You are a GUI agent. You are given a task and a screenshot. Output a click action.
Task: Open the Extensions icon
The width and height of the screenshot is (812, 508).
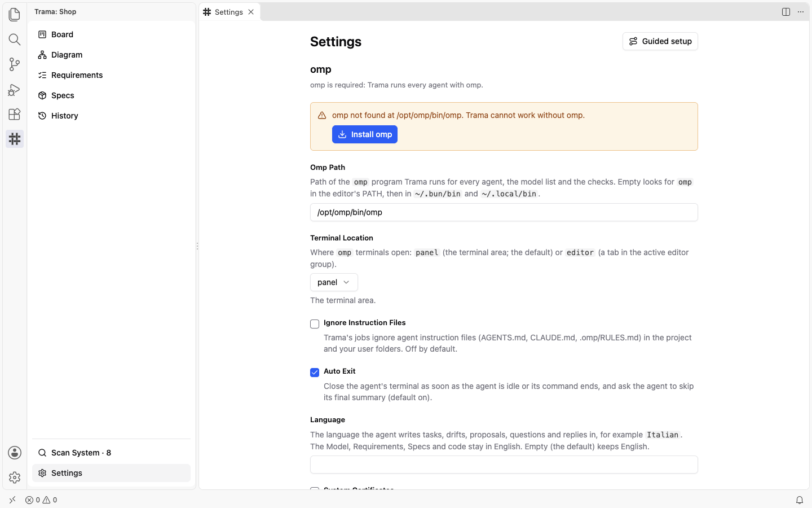[15, 114]
